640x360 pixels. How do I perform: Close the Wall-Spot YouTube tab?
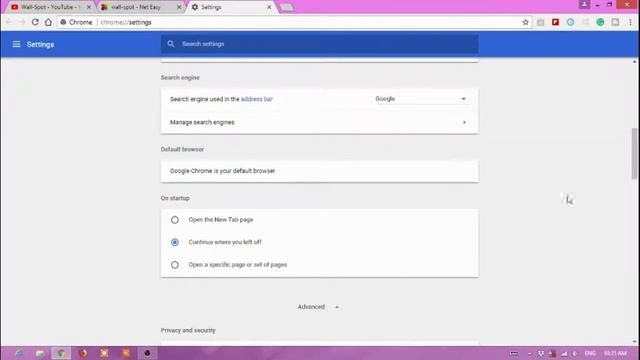89,7
